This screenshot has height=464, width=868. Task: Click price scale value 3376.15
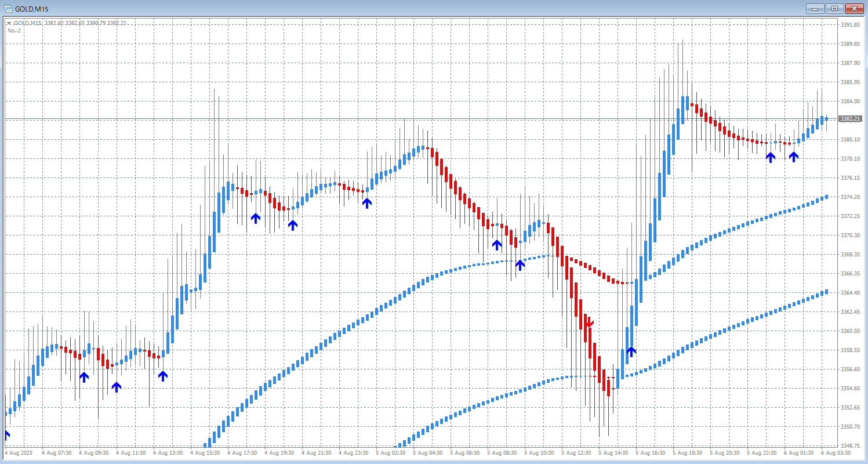pos(849,178)
